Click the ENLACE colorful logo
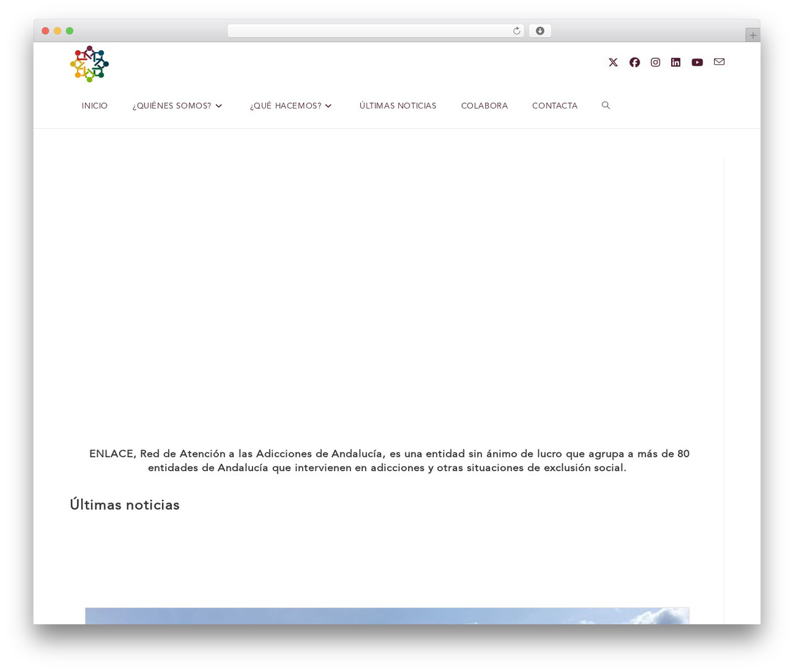The height and width of the screenshot is (672, 794). 89,64
